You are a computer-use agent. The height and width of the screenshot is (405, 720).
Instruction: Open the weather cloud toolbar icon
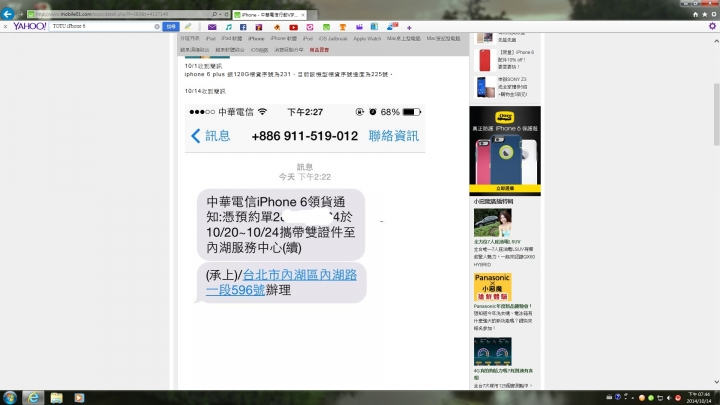coord(392,26)
